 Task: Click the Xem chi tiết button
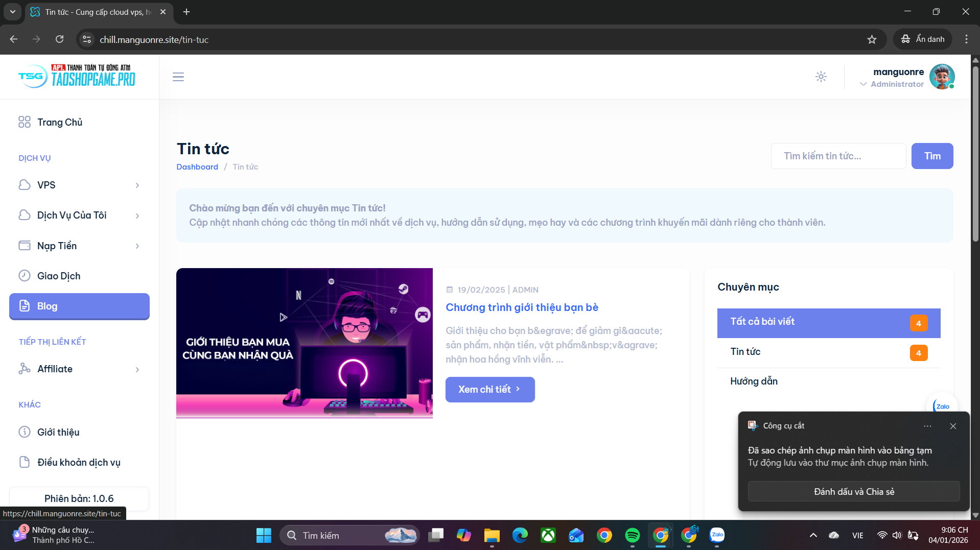coord(489,389)
